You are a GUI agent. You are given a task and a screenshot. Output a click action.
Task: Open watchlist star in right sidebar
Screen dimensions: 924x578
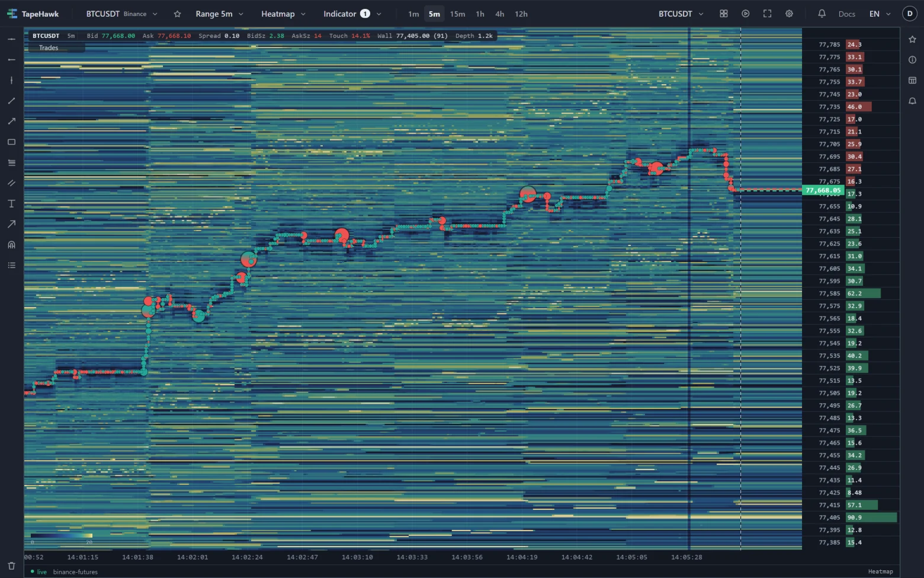click(x=912, y=39)
